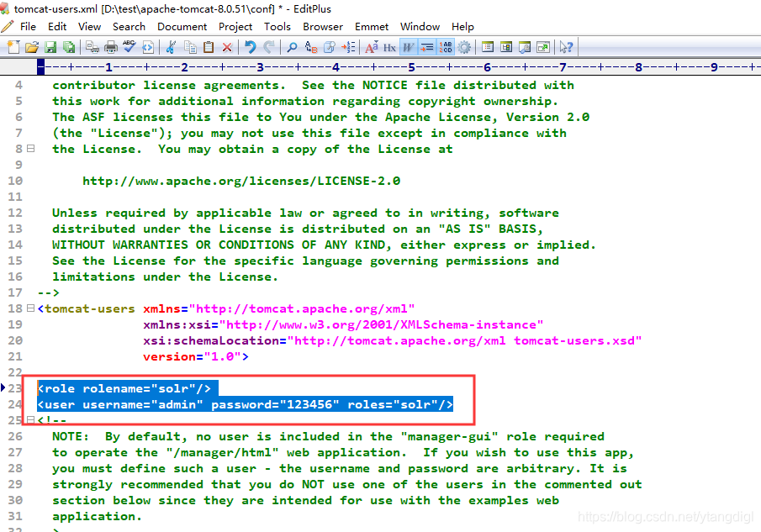
Task: Click the Font settings icon
Action: pos(372,47)
